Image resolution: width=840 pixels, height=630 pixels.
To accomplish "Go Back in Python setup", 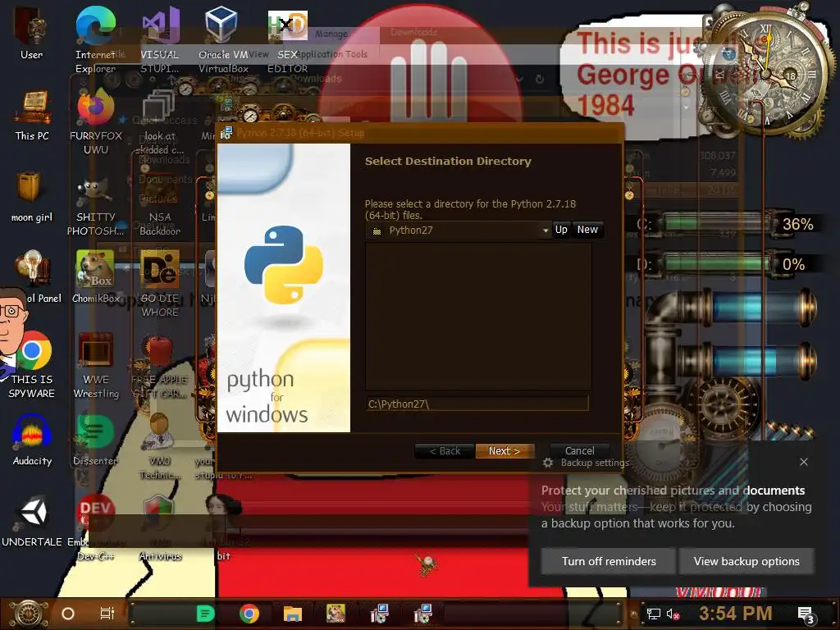I will [x=445, y=451].
